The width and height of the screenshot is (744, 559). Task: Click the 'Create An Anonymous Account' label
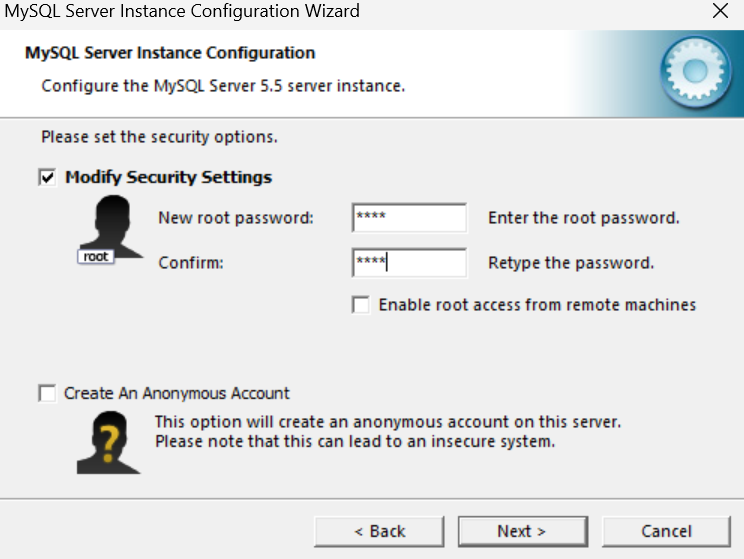click(177, 394)
